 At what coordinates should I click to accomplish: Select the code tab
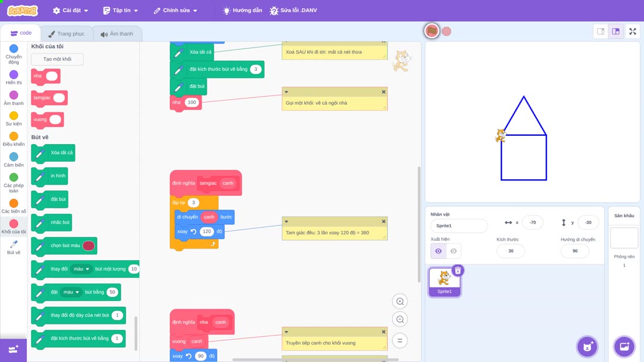(20, 33)
